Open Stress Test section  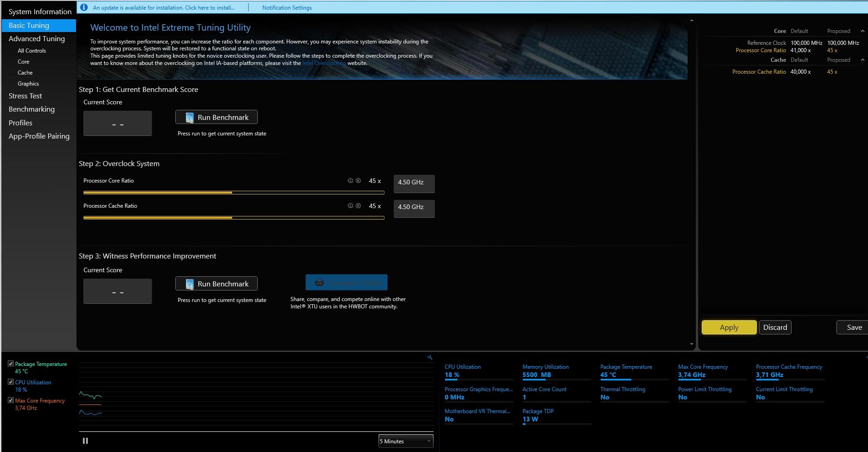tap(25, 96)
